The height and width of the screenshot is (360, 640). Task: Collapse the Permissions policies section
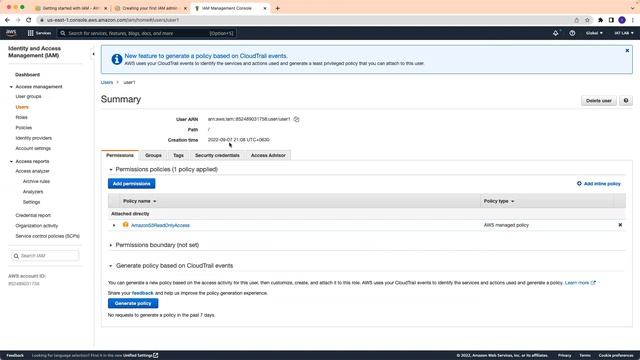(x=111, y=169)
